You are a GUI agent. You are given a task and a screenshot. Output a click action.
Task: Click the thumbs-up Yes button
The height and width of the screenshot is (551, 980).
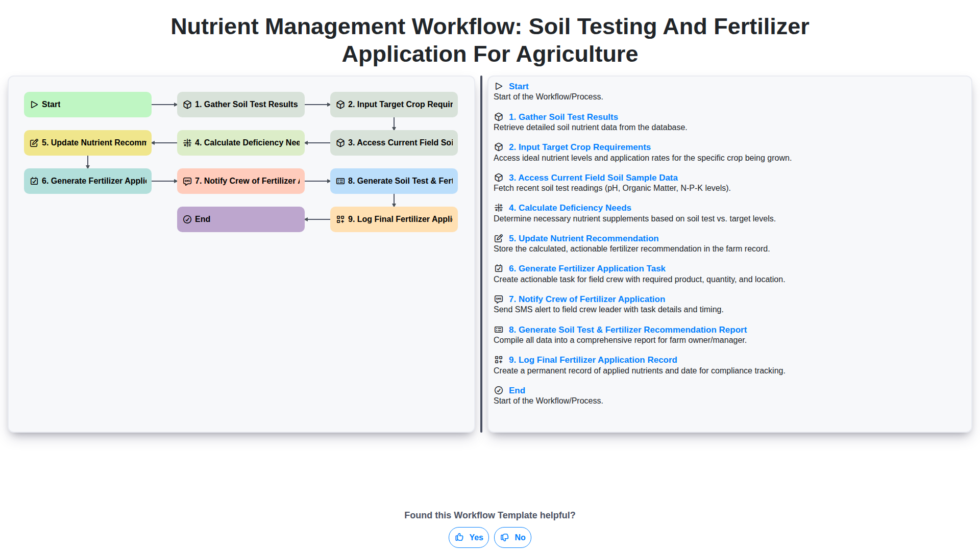(x=469, y=537)
